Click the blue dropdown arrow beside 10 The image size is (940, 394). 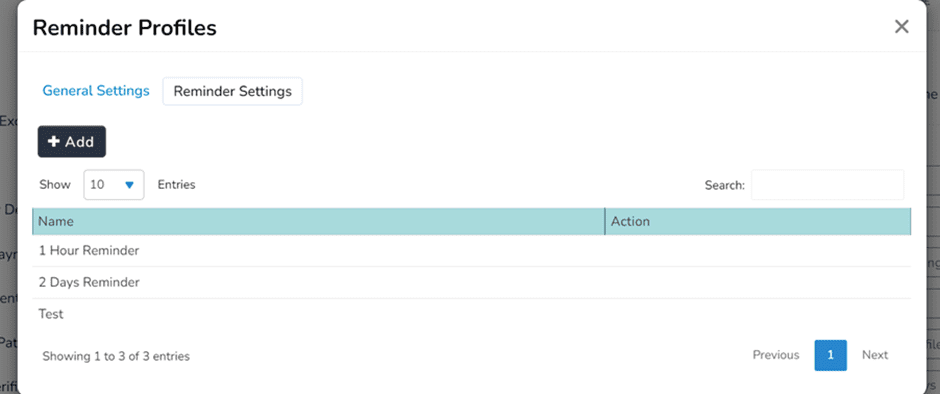tap(129, 185)
